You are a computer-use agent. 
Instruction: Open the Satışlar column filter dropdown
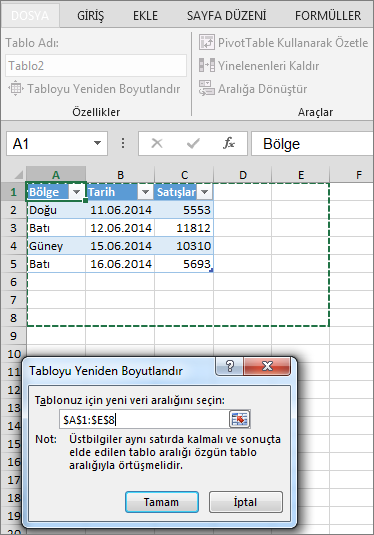pos(205,192)
